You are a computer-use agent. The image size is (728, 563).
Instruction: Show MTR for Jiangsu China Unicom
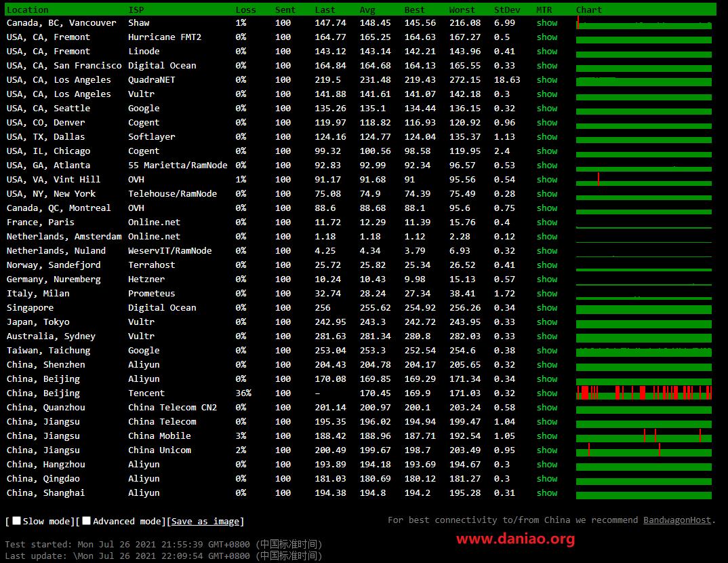pyautogui.click(x=547, y=450)
